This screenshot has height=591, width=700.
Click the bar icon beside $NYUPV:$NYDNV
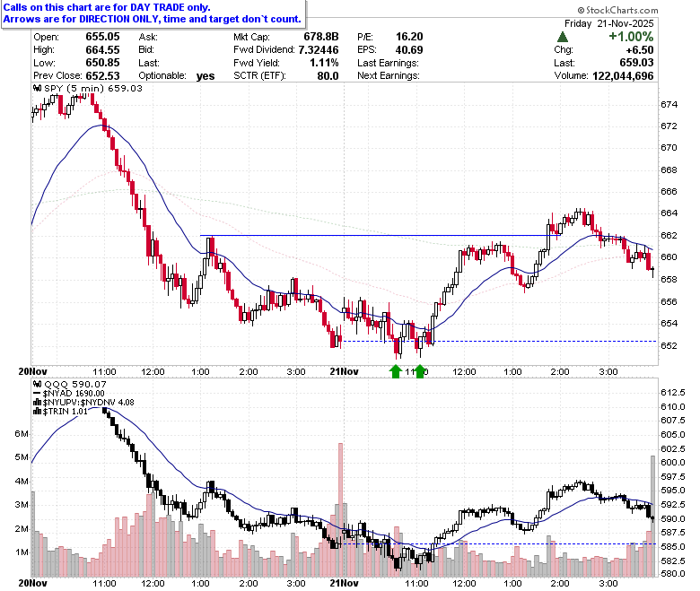click(38, 403)
